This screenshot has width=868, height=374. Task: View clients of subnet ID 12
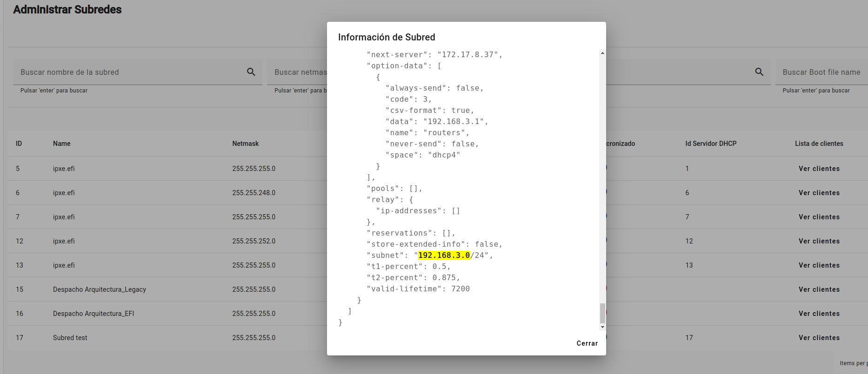pyautogui.click(x=819, y=241)
